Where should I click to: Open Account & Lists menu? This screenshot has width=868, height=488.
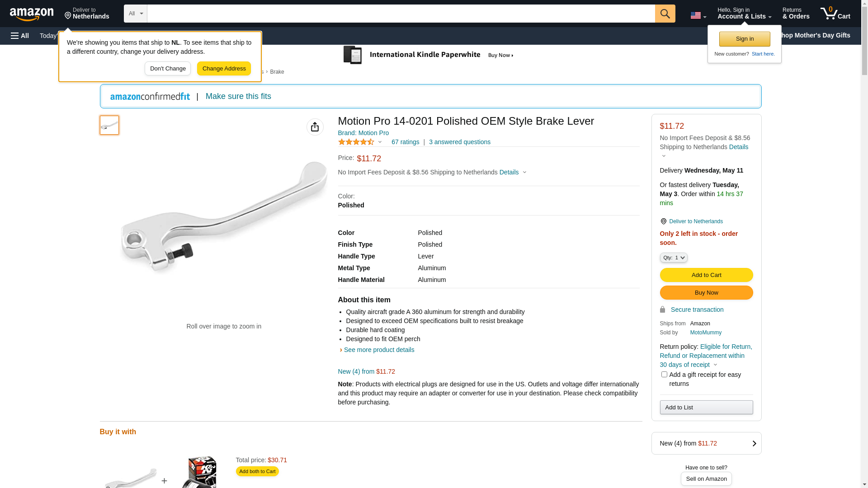click(744, 14)
